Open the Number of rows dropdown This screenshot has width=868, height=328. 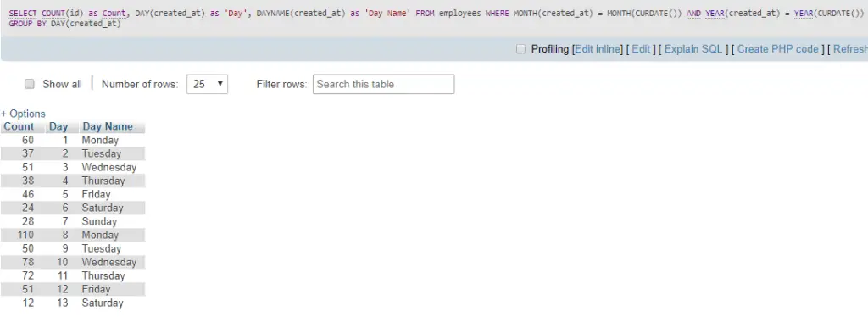[207, 84]
